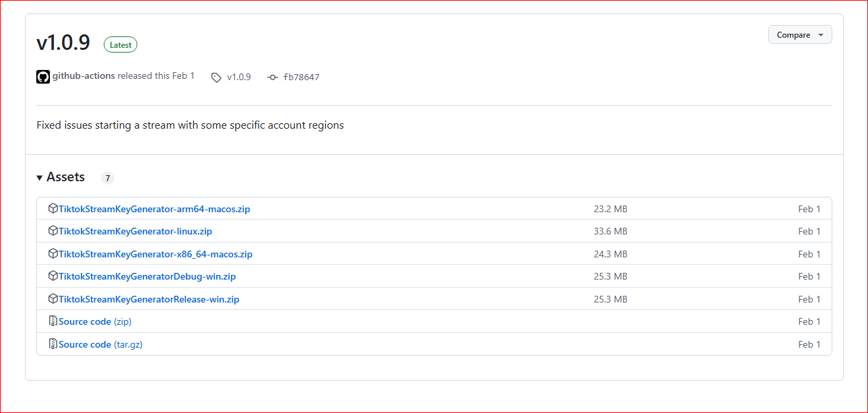Click the 33.6 MB size text
Image resolution: width=868 pixels, height=413 pixels.
[610, 231]
